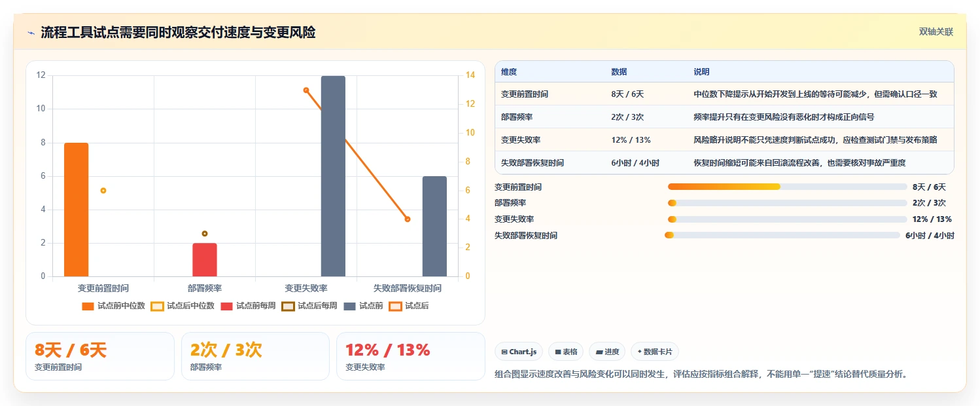Click the 12% / 13% stat card
Image resolution: width=980 pixels, height=406 pixels.
click(x=410, y=356)
